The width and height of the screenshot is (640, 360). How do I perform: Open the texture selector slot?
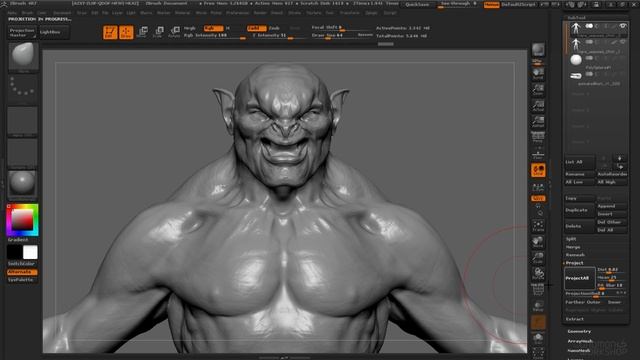click(x=22, y=153)
